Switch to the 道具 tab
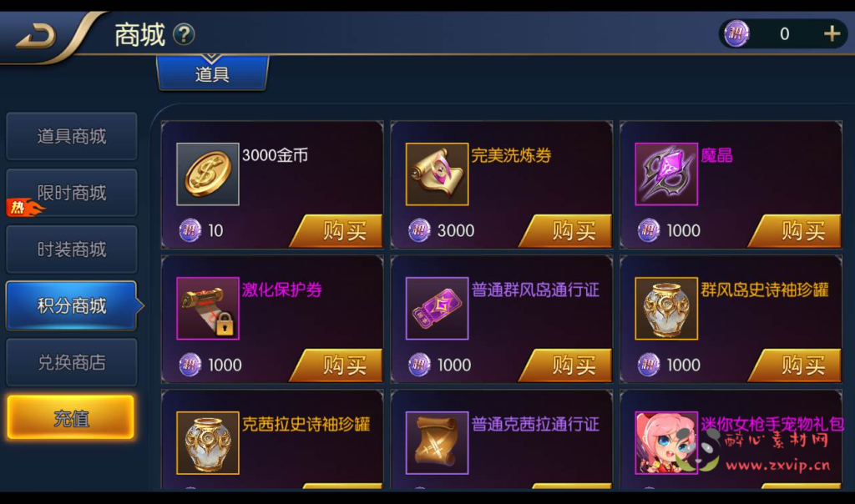The image size is (855, 504). (212, 73)
